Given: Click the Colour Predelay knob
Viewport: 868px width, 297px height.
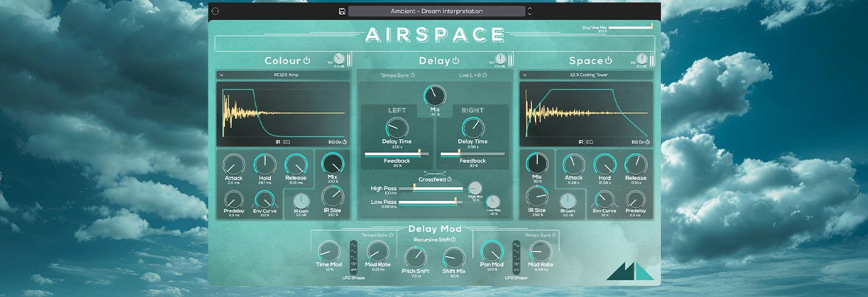Looking at the screenshot, I should [234, 199].
